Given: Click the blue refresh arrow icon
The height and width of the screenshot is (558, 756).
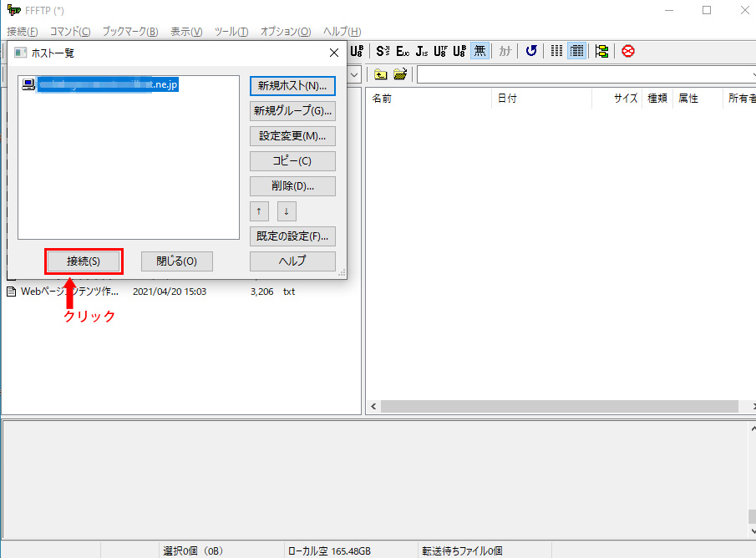Looking at the screenshot, I should pos(531,51).
